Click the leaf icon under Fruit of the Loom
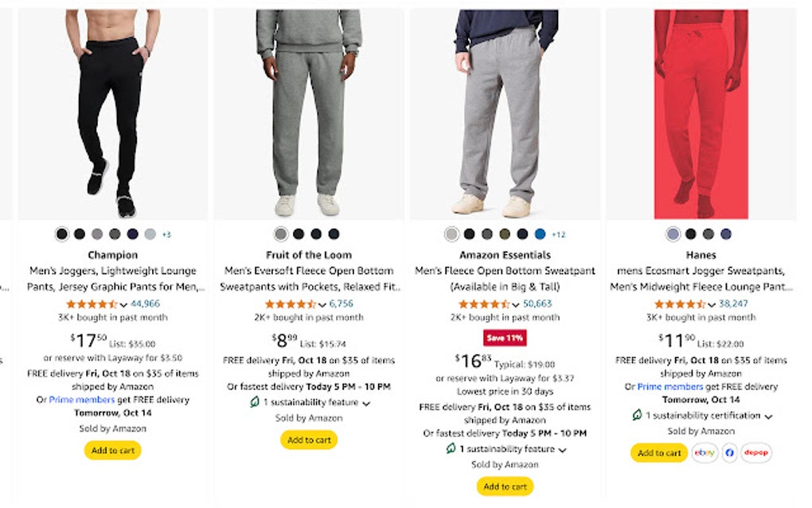 [255, 402]
